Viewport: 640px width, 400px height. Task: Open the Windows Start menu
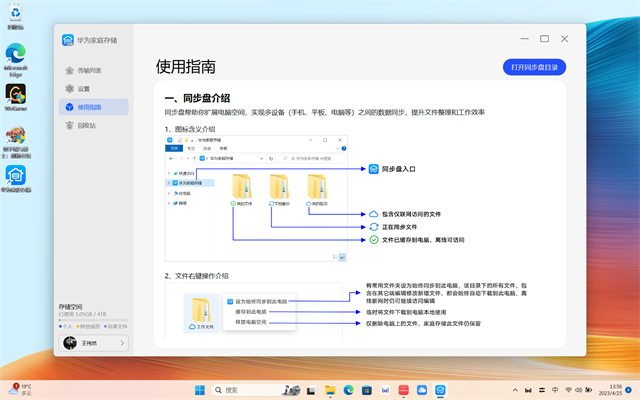click(x=200, y=390)
